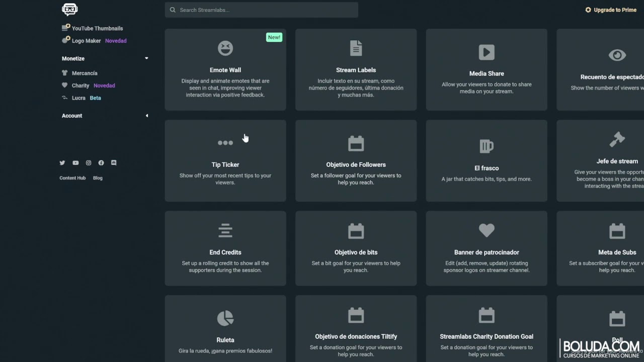Open the Stream Labels title

(x=356, y=70)
